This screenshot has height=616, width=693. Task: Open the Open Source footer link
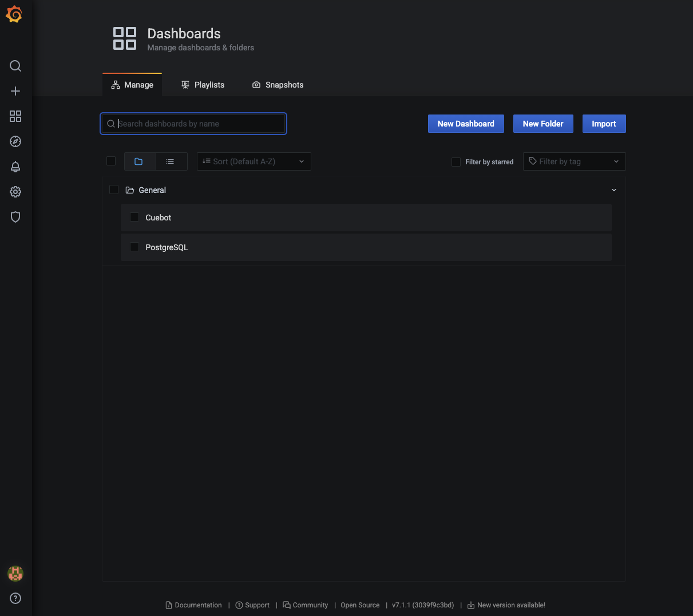(x=360, y=605)
